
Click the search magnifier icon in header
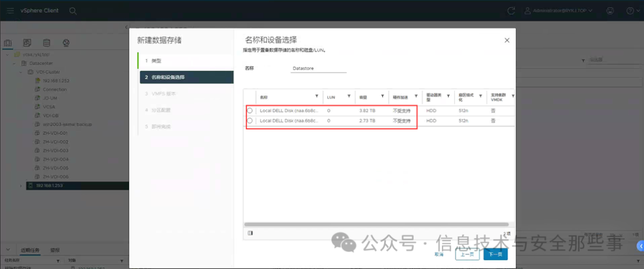[x=73, y=11]
